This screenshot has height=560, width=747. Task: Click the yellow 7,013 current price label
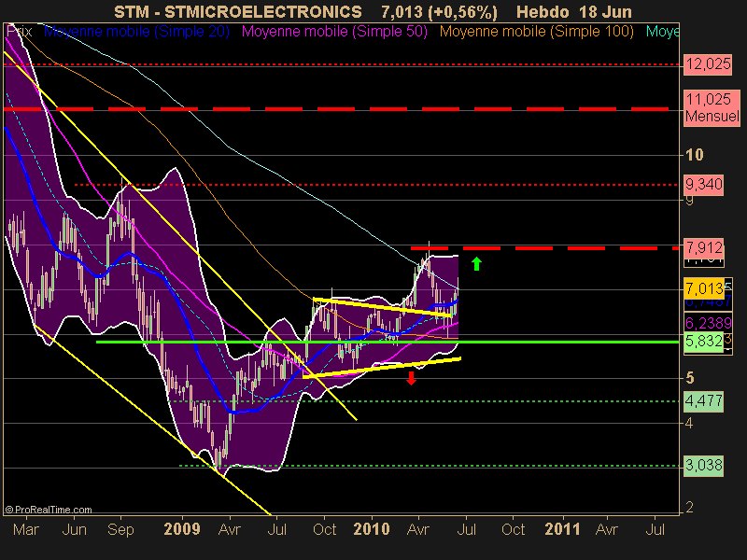704,288
